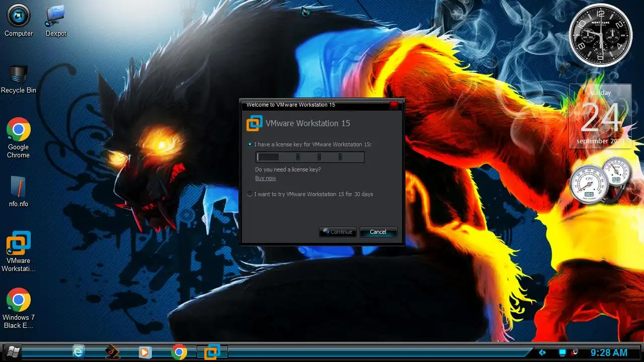Click the red tray icon beside network
Viewport: 644px width, 362px height.
(x=574, y=352)
